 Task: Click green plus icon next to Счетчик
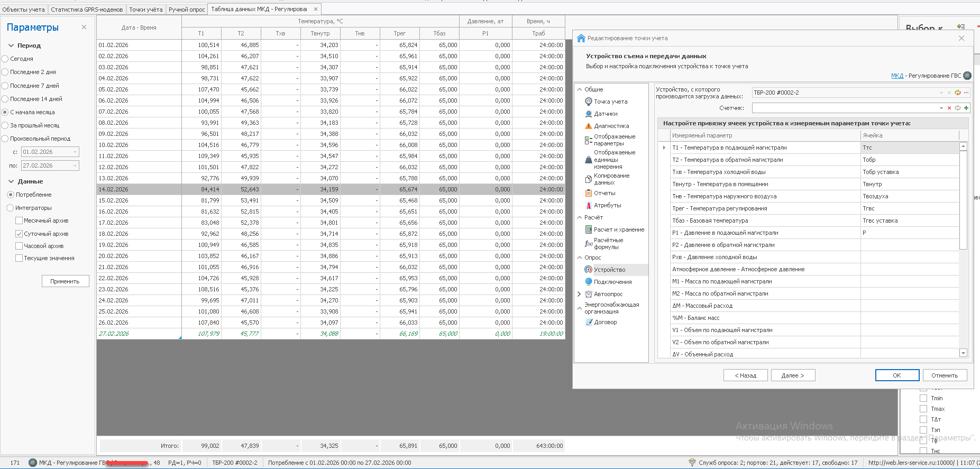coord(966,108)
